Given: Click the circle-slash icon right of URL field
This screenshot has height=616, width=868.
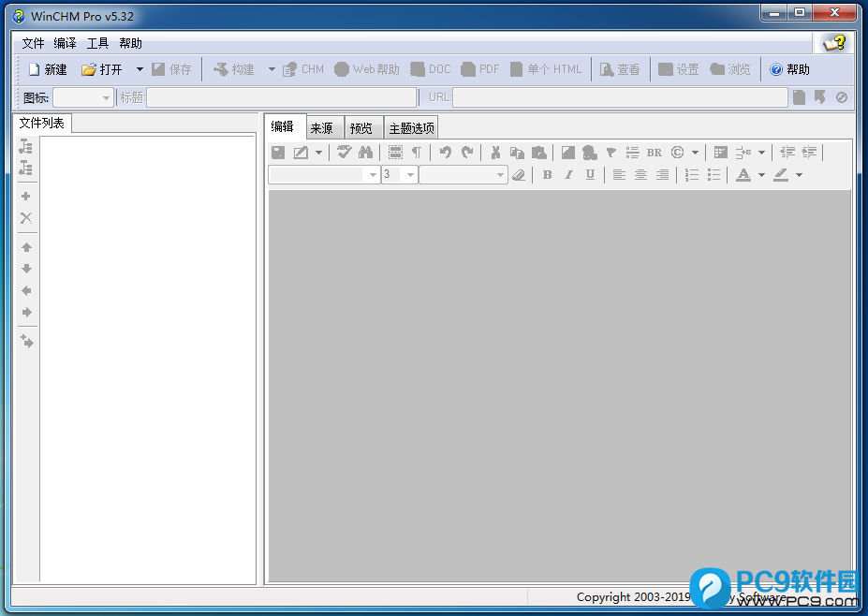Looking at the screenshot, I should coord(842,98).
